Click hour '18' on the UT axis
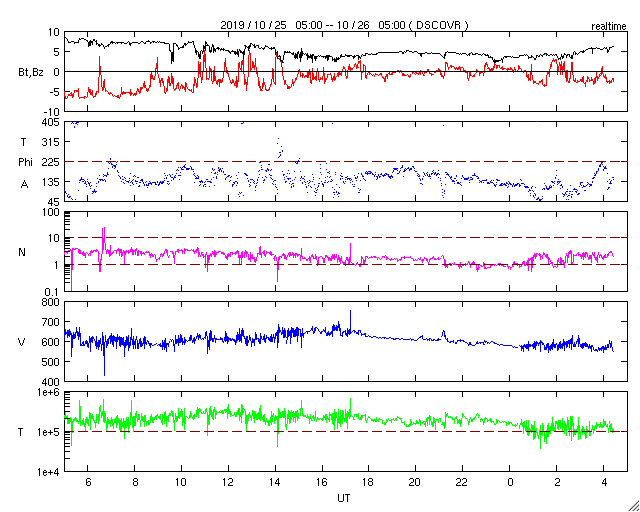Viewport: 640px width, 512px height. (369, 482)
